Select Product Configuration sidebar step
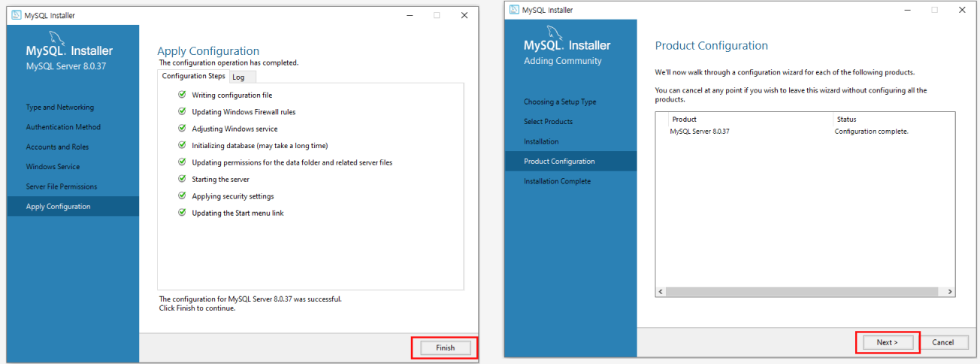 pos(570,161)
